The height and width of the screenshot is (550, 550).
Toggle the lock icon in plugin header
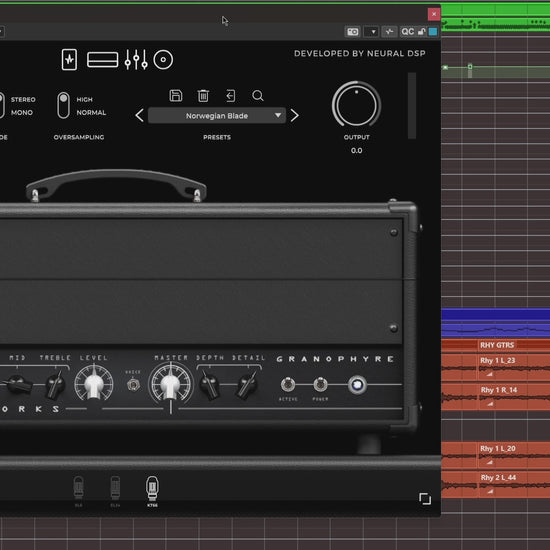point(422,32)
